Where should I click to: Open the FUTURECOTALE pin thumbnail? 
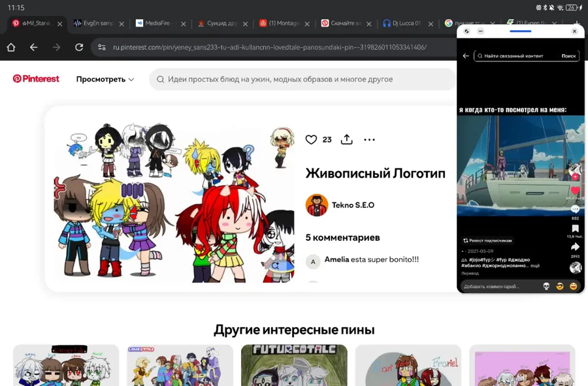[294, 365]
